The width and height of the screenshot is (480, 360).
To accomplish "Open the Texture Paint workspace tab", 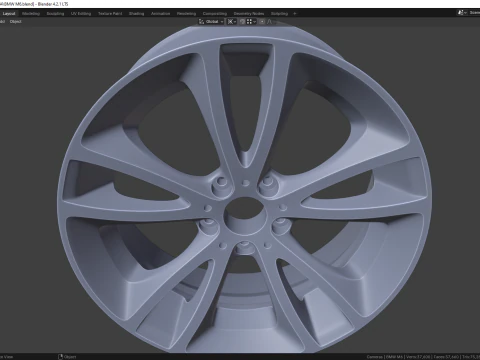I will click(110, 14).
